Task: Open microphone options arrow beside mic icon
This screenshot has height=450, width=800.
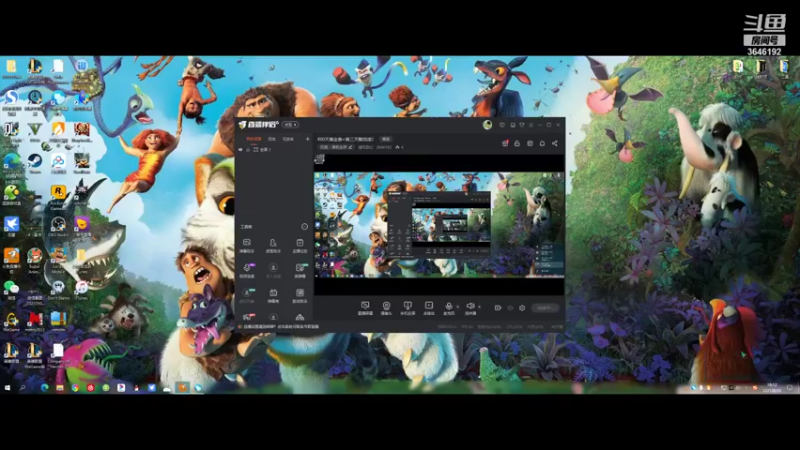Action: pos(457,307)
